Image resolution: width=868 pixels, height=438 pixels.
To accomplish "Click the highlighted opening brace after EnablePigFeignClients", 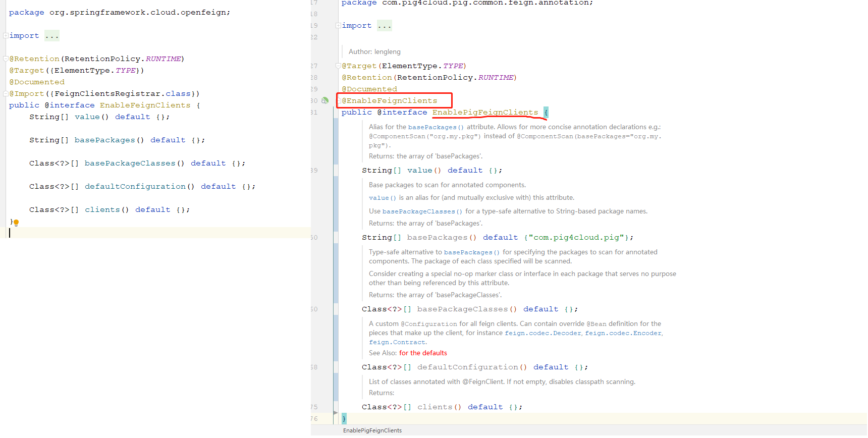I will pos(546,112).
